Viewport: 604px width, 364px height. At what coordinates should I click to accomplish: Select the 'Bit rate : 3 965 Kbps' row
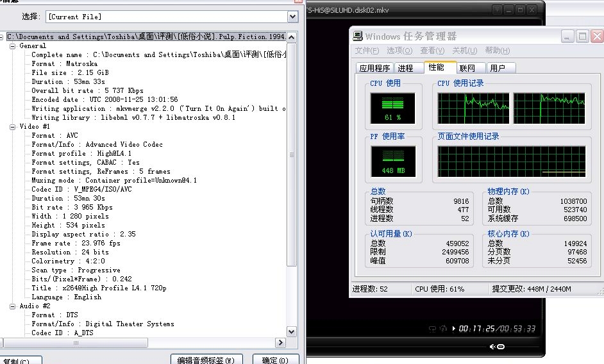coord(72,208)
